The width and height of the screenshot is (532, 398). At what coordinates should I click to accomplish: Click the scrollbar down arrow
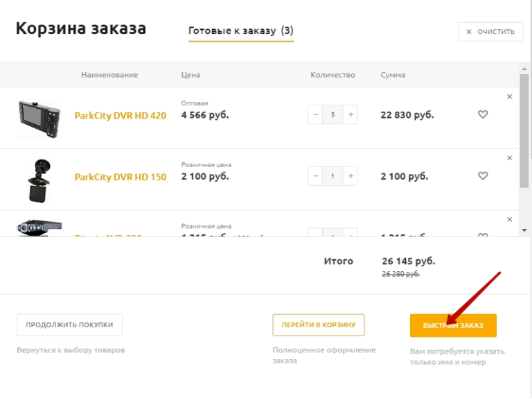(x=524, y=230)
